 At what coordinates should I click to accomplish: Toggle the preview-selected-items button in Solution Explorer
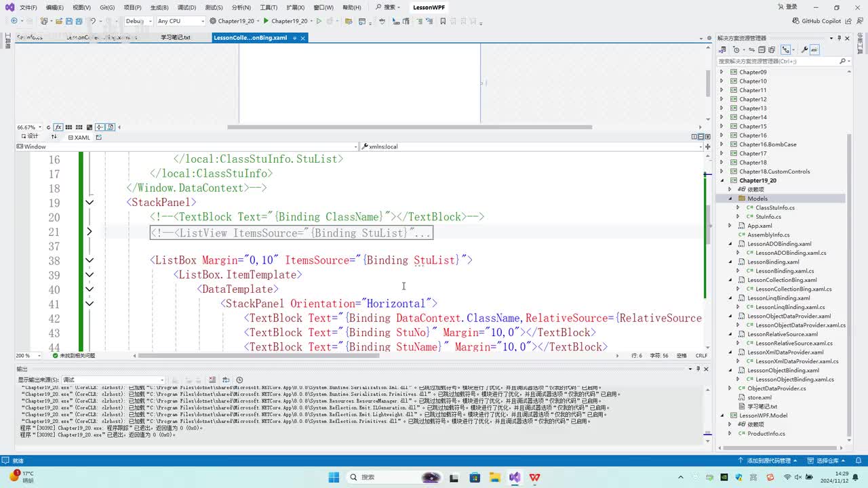[814, 49]
